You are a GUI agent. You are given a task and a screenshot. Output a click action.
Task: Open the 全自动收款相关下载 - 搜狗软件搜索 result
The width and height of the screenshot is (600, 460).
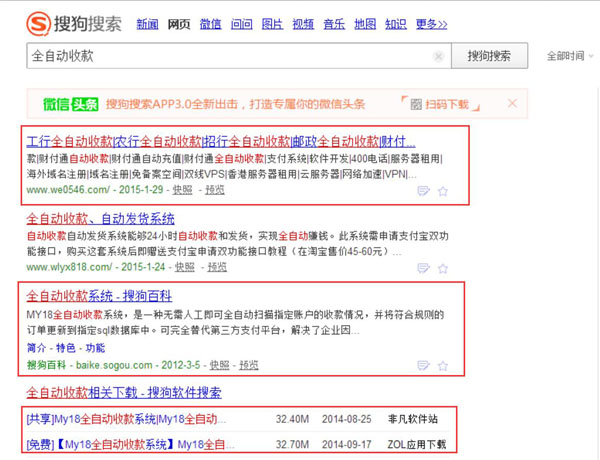click(x=124, y=393)
